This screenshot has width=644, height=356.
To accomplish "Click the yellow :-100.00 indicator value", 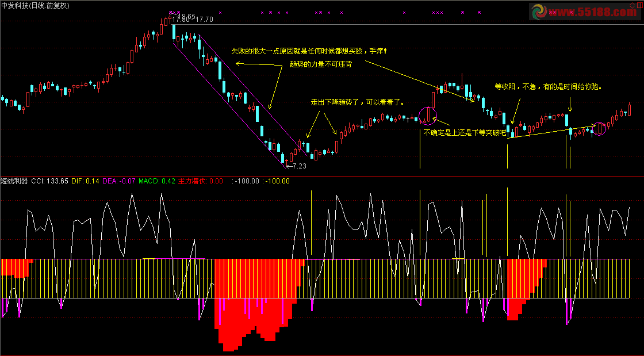I will coord(276,181).
